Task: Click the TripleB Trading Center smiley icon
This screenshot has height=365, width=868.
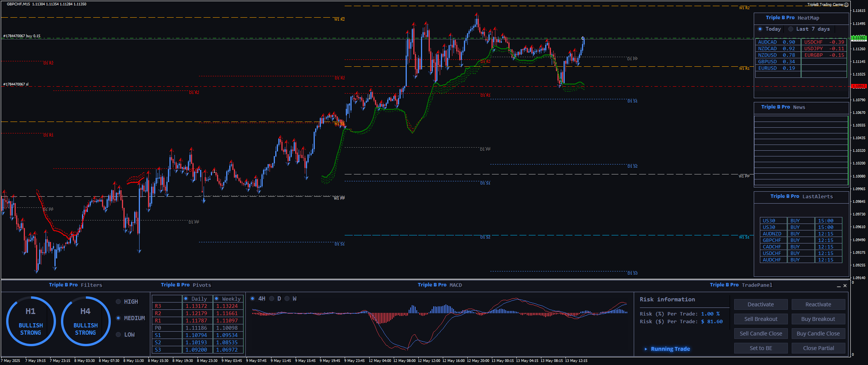Action: tap(846, 5)
